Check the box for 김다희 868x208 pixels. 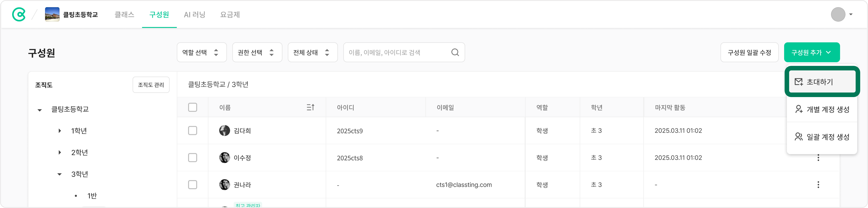(x=192, y=130)
